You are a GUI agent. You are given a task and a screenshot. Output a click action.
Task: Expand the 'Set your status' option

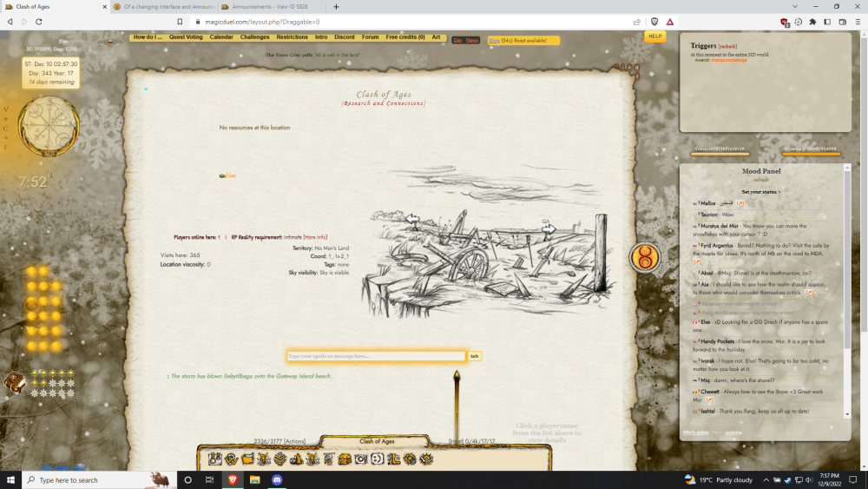click(x=760, y=191)
